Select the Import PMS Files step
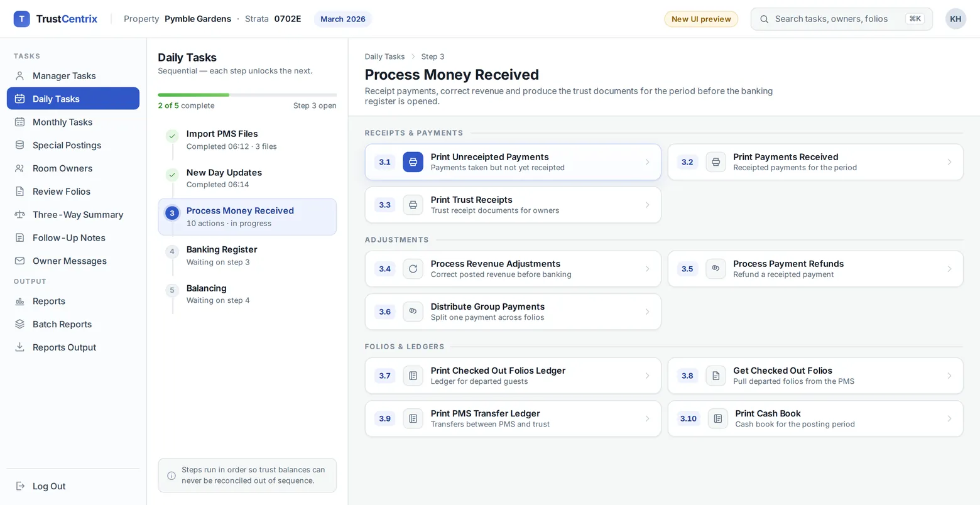 click(247, 139)
